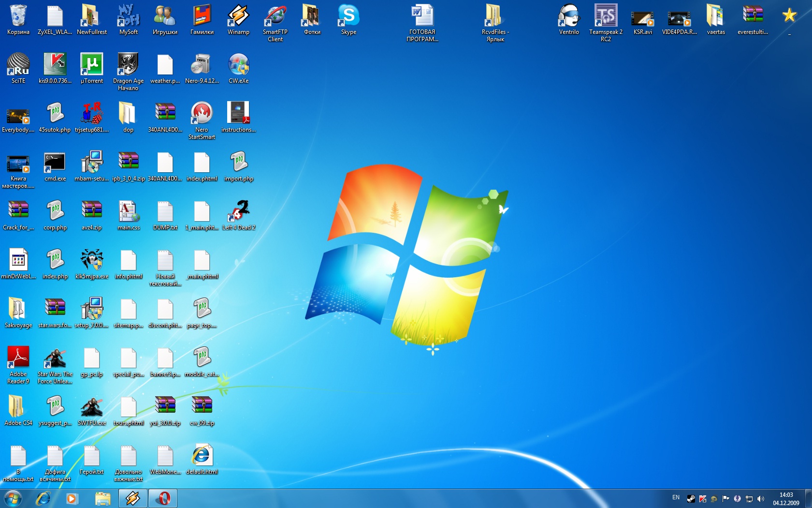Select the ГОТОВАЯ ПРОГРАМ... Word document
Screen dimensions: 812x508
422,23
